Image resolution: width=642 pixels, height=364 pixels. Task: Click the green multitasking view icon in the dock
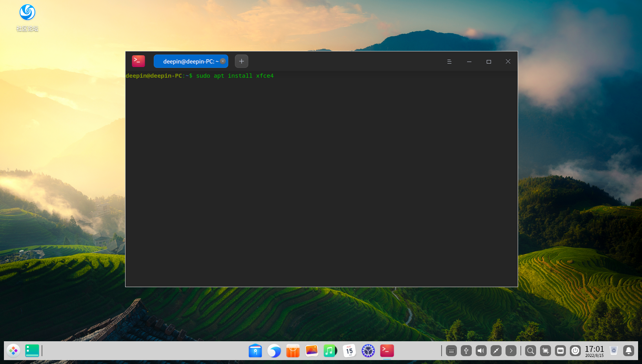[32, 351]
